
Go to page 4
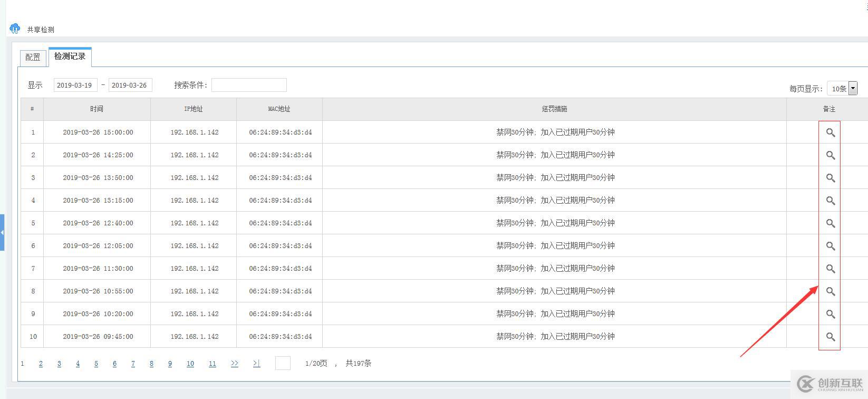pos(78,364)
